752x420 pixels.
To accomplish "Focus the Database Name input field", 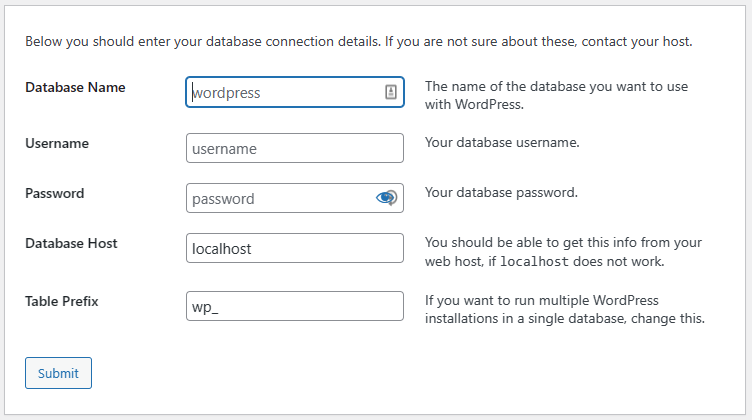I will pos(295,92).
